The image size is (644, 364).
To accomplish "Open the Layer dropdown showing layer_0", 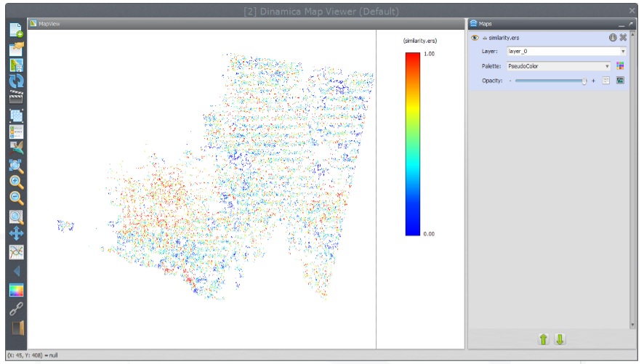I will 566,52.
